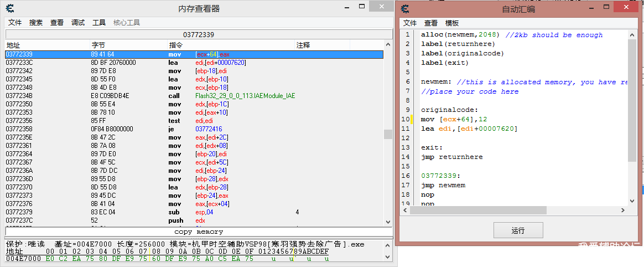Open 查看 menu in Memory Viewer
This screenshot has width=644, height=267.
pyautogui.click(x=56, y=23)
